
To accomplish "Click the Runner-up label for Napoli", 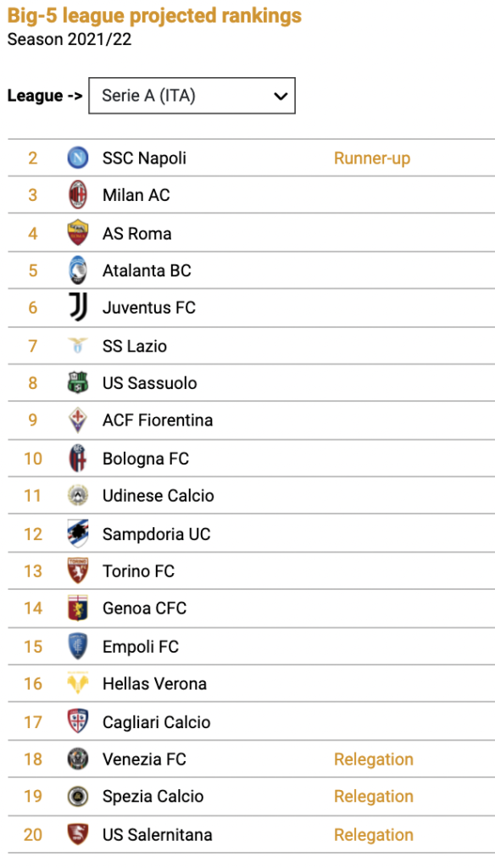I will (372, 159).
